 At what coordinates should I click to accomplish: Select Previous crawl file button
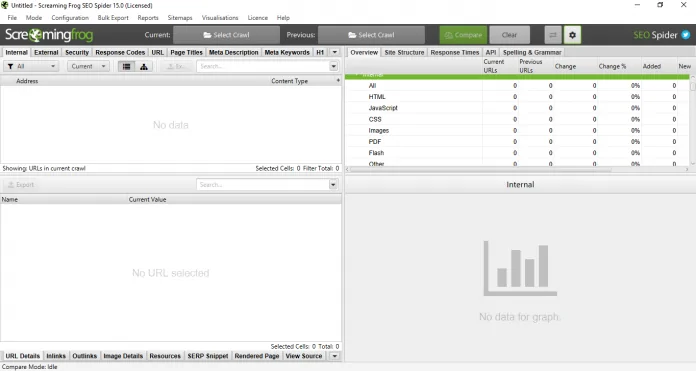click(372, 35)
